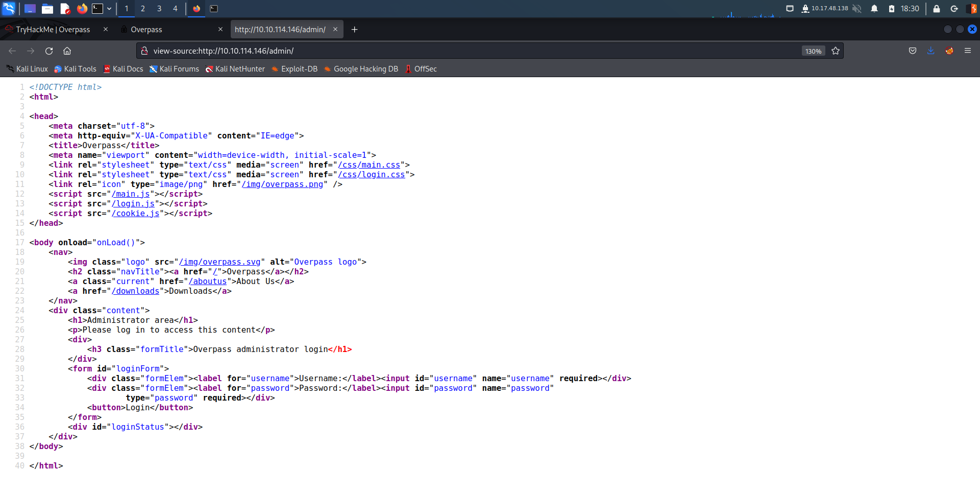Open the /img/overpass.svg link
Screen dimensions: 980x492
click(x=219, y=262)
